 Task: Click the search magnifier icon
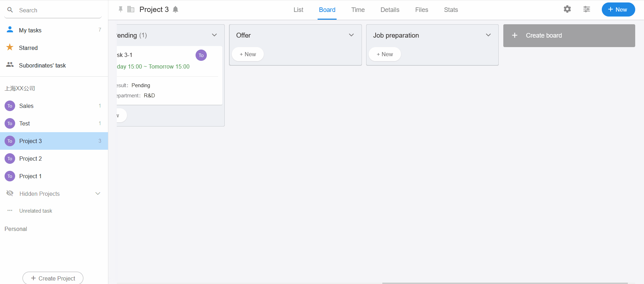coord(10,10)
